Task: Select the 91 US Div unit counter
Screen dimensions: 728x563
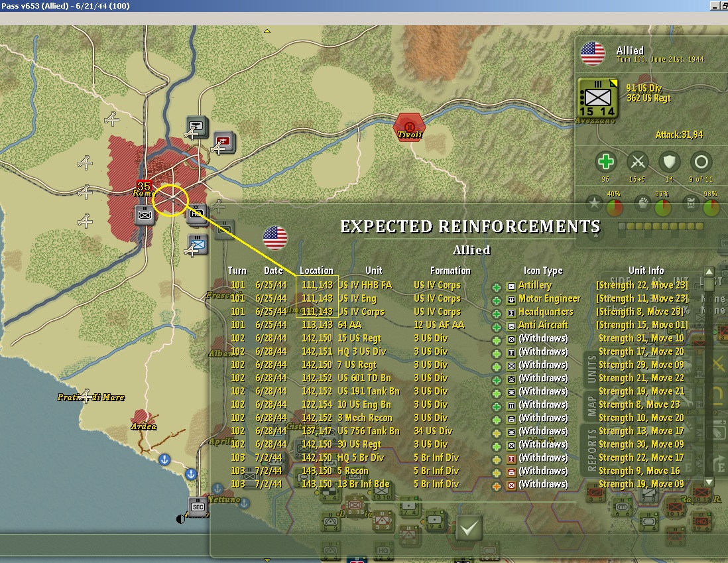Action: (x=597, y=98)
